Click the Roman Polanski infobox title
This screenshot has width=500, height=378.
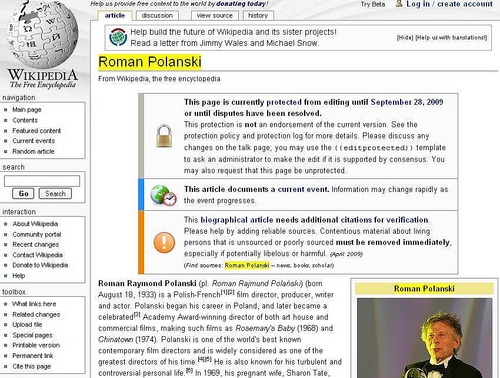pyautogui.click(x=424, y=289)
